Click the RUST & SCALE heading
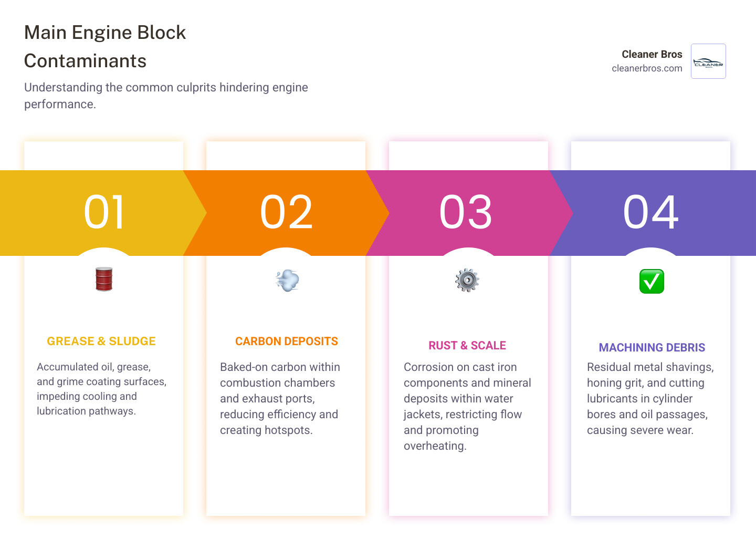The image size is (756, 538). click(467, 346)
